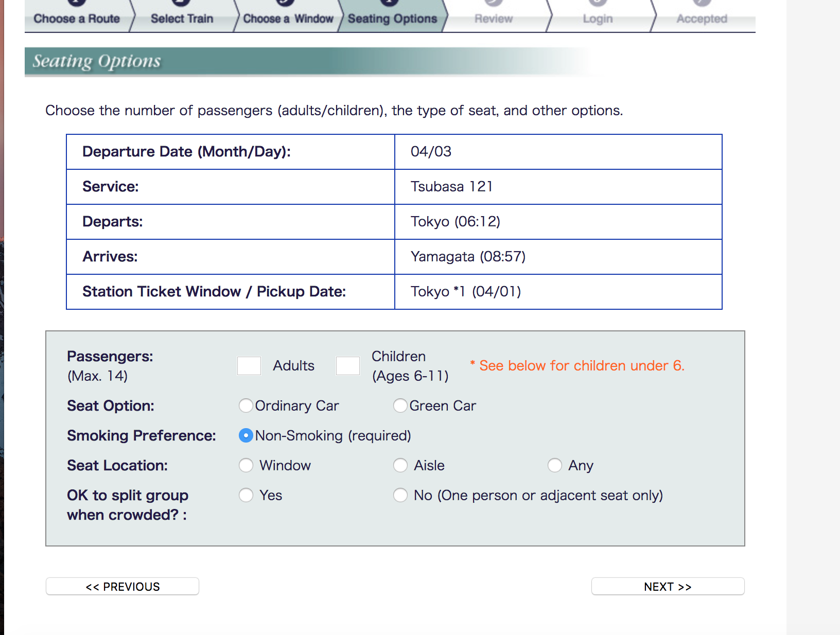Go back with << PREVIOUS button

pos(122,586)
